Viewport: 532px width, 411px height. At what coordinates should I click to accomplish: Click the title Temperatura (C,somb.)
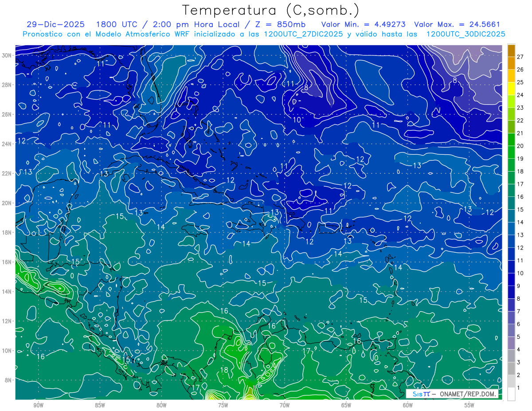click(270, 10)
